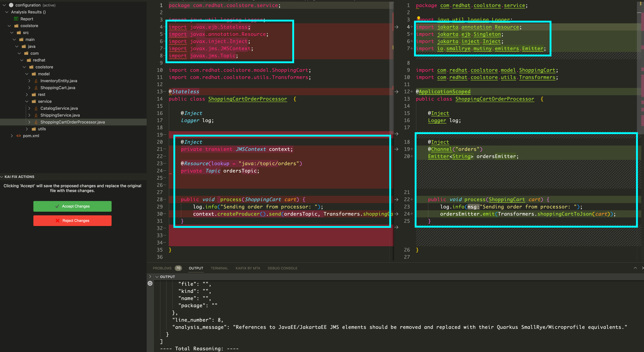Click the green checkmark on Accept Changes
This screenshot has width=644, height=352.
[x=57, y=206]
